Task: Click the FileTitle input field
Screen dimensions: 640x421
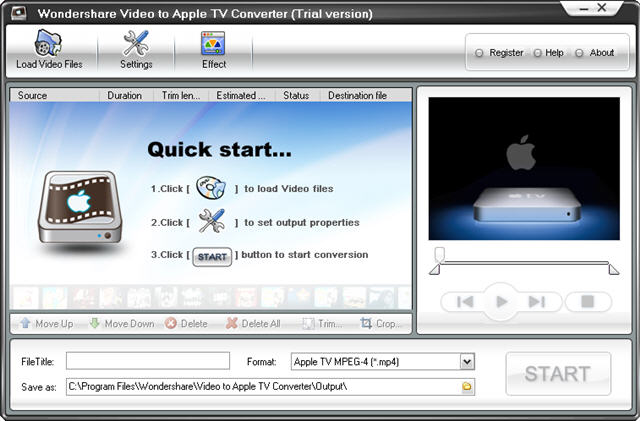Action: tap(148, 361)
